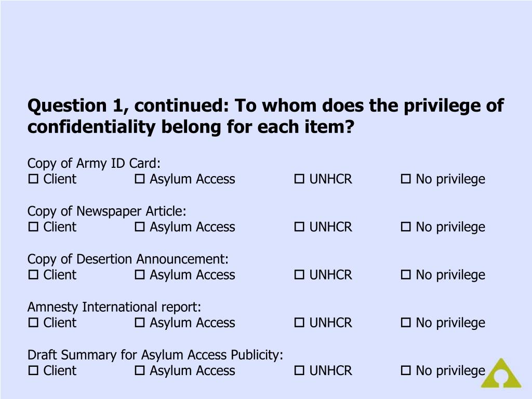Screen dimensions: 532x399
Task: Check UNHCR for Amnesty International report
Action: point(299,322)
